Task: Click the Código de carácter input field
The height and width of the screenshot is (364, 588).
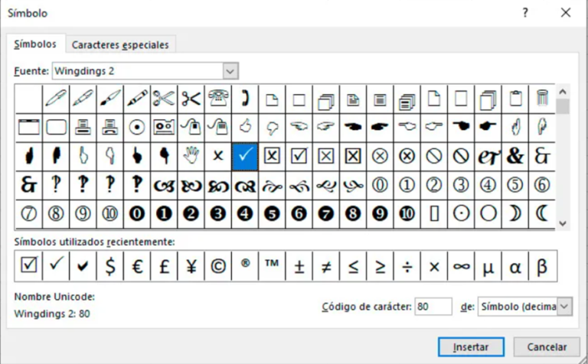Action: point(433,307)
